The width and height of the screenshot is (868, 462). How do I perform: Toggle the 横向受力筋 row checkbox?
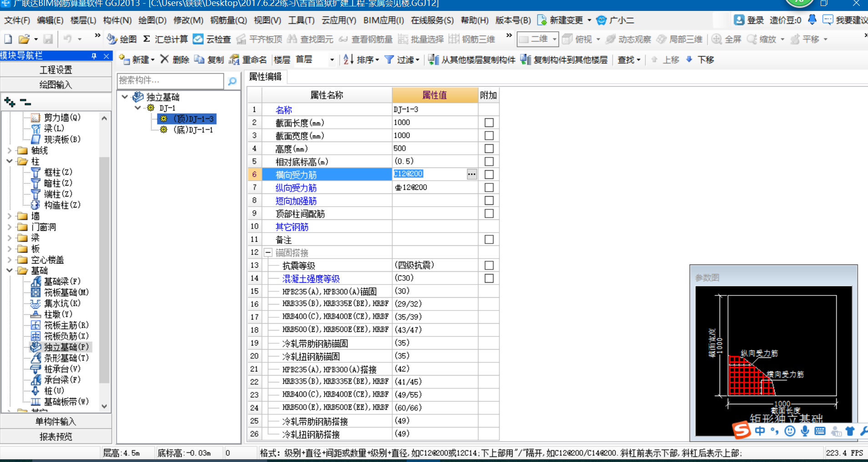pyautogui.click(x=489, y=174)
